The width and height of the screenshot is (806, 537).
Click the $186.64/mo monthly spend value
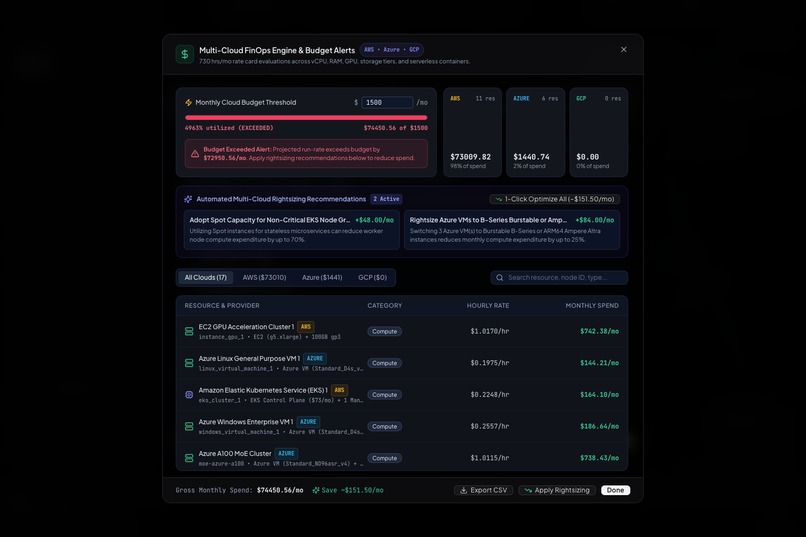(x=599, y=427)
